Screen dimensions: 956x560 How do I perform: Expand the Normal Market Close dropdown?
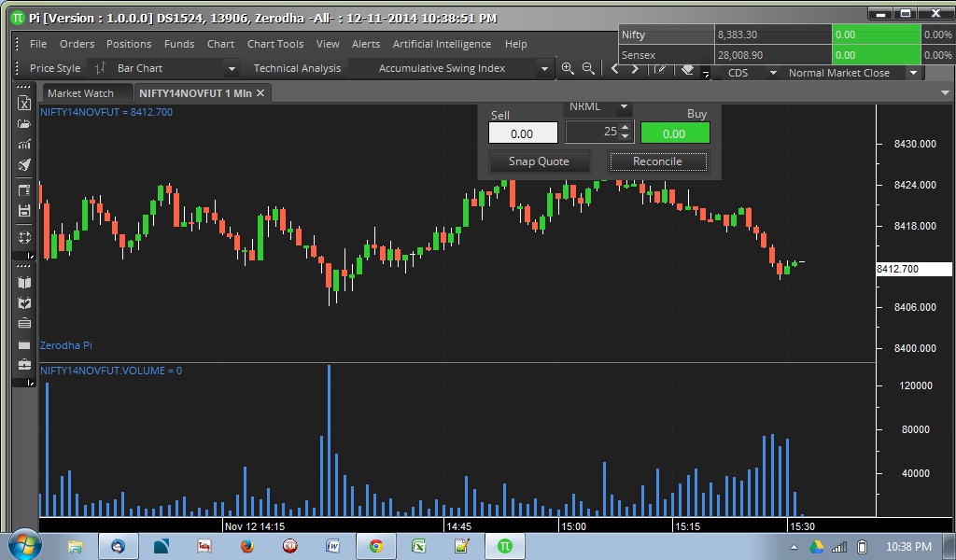[913, 73]
